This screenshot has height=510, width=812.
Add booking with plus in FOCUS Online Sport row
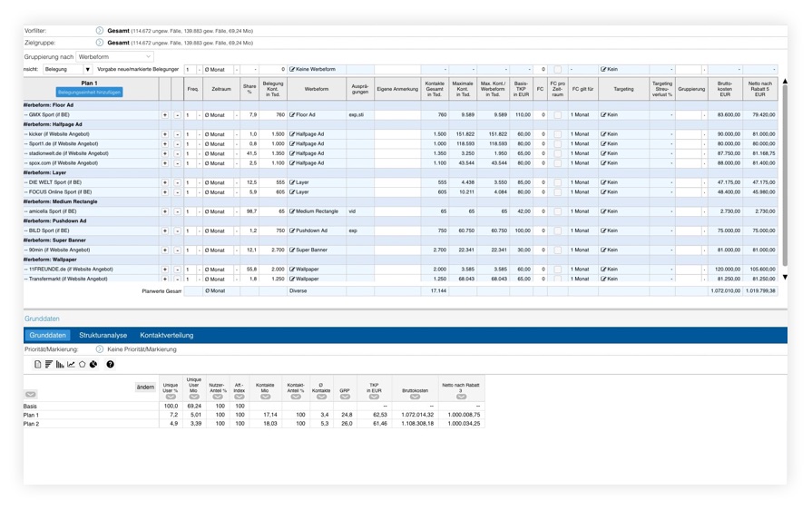click(x=165, y=192)
